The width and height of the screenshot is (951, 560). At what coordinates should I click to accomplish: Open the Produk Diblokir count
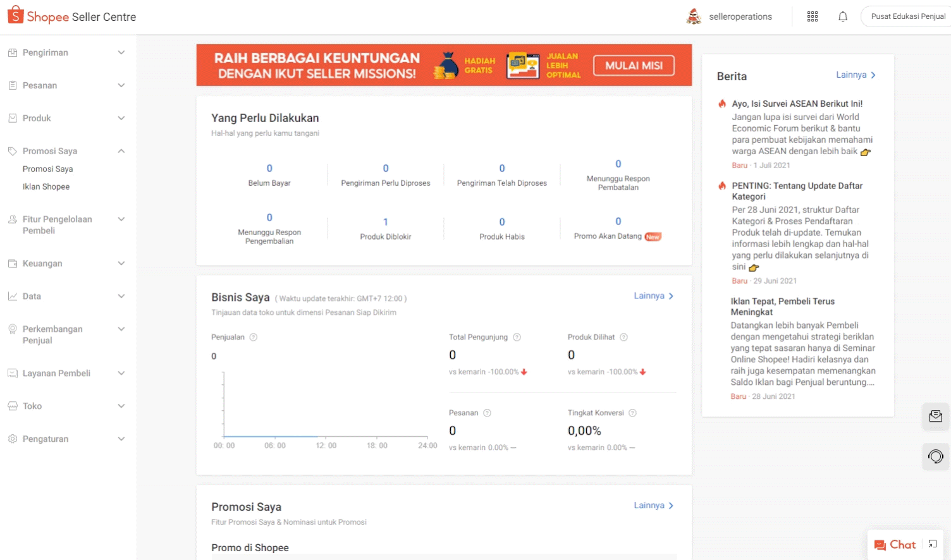[x=386, y=222]
